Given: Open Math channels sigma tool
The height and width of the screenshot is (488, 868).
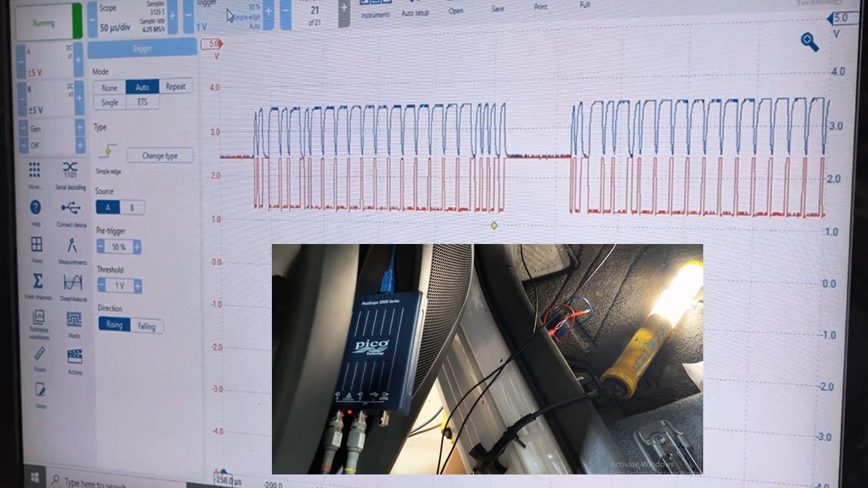Looking at the screenshot, I should (x=38, y=285).
